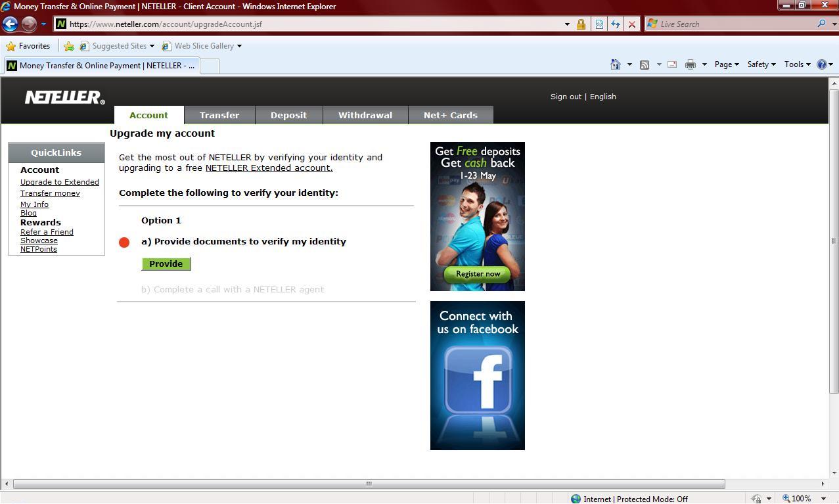839x504 pixels.
Task: Click the search magnifier icon
Action: coord(821,24)
